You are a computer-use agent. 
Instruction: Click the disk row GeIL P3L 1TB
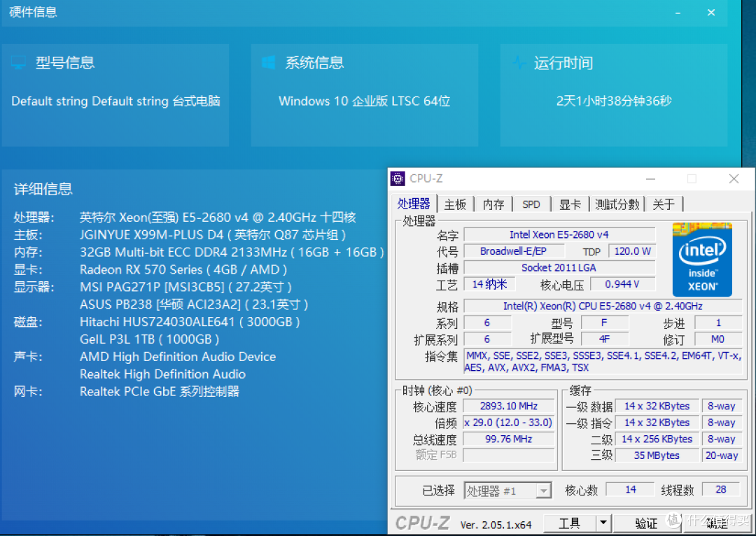pyautogui.click(x=150, y=339)
